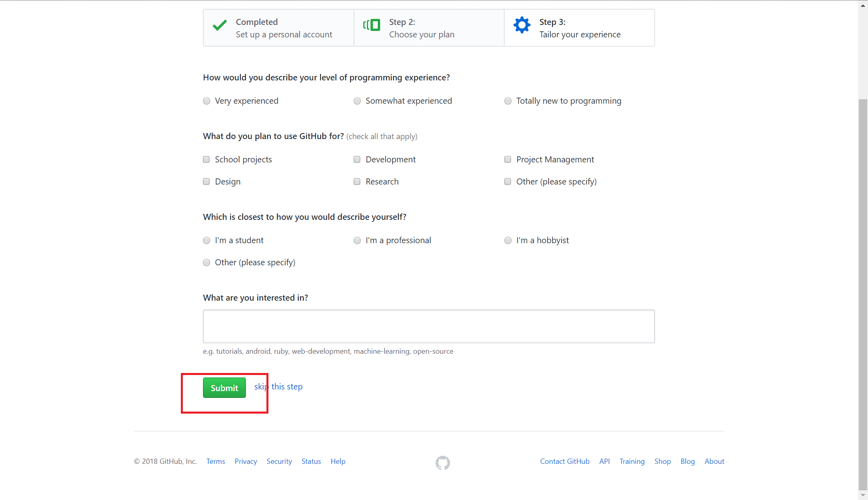The height and width of the screenshot is (500, 868).
Task: Choose I'm a hobbyist option
Action: pos(508,240)
